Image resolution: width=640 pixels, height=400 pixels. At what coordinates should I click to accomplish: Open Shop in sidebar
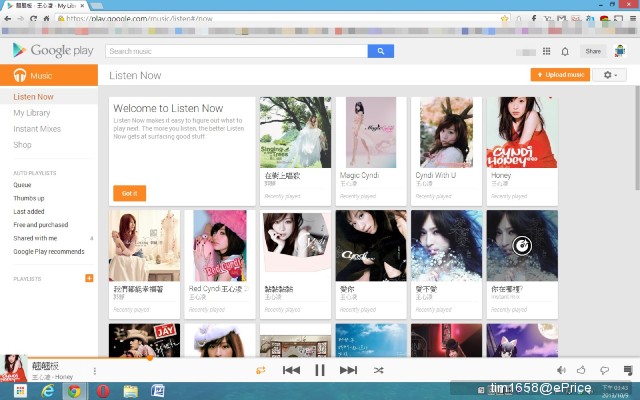(x=22, y=144)
